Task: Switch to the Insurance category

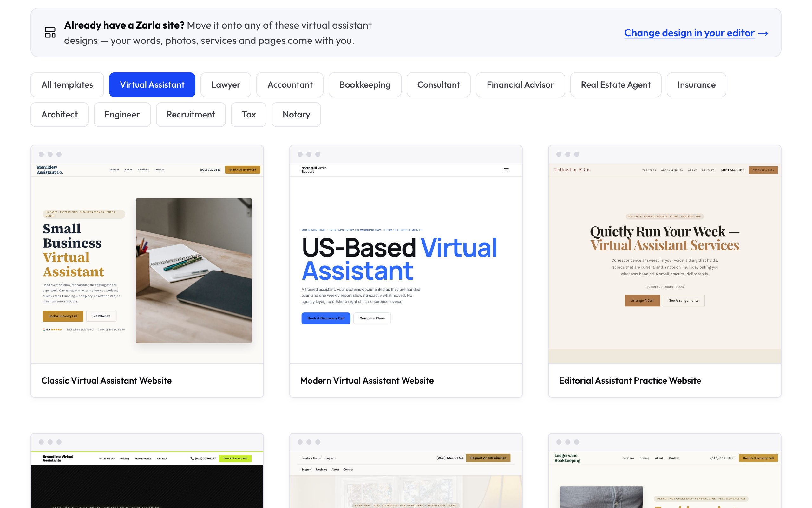Action: pos(696,85)
